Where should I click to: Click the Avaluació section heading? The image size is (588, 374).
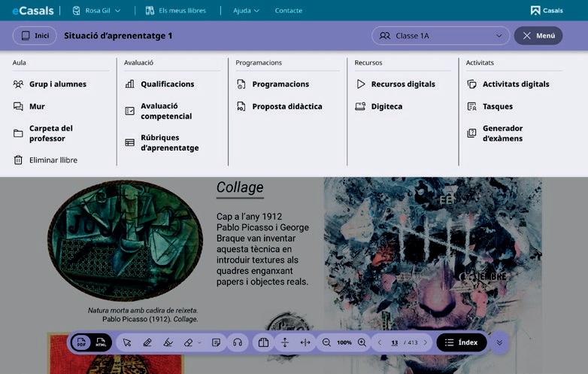point(139,62)
